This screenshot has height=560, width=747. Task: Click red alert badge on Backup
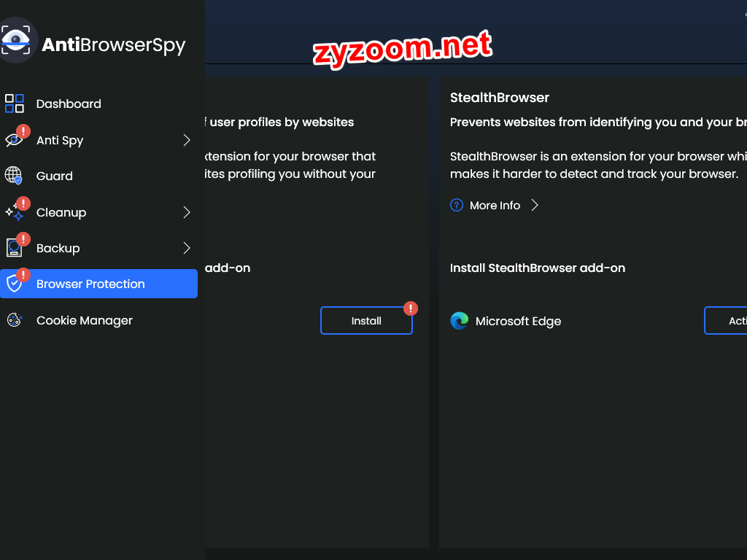[23, 239]
